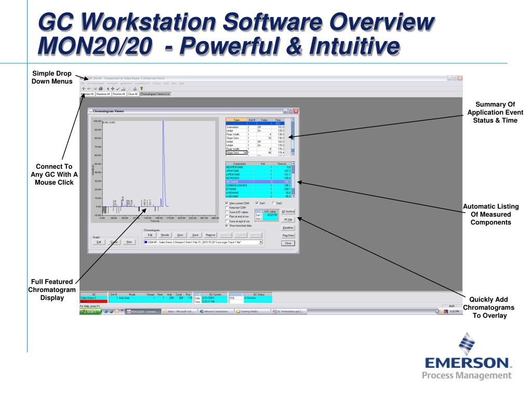Click the Chromatogram Remove button
The image size is (532, 399).
coord(210,235)
